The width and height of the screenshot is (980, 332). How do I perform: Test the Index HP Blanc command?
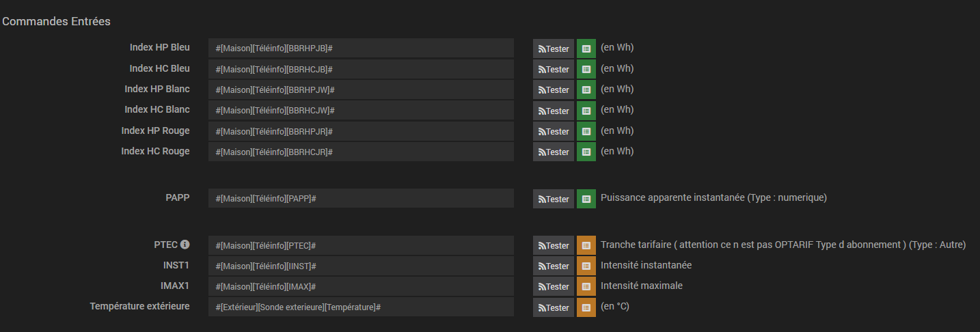[x=554, y=89]
